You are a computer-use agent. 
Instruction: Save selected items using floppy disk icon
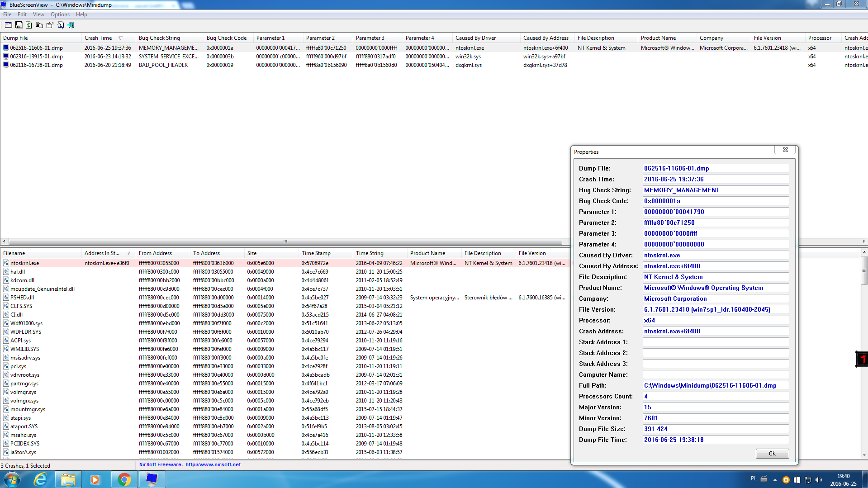click(x=19, y=25)
